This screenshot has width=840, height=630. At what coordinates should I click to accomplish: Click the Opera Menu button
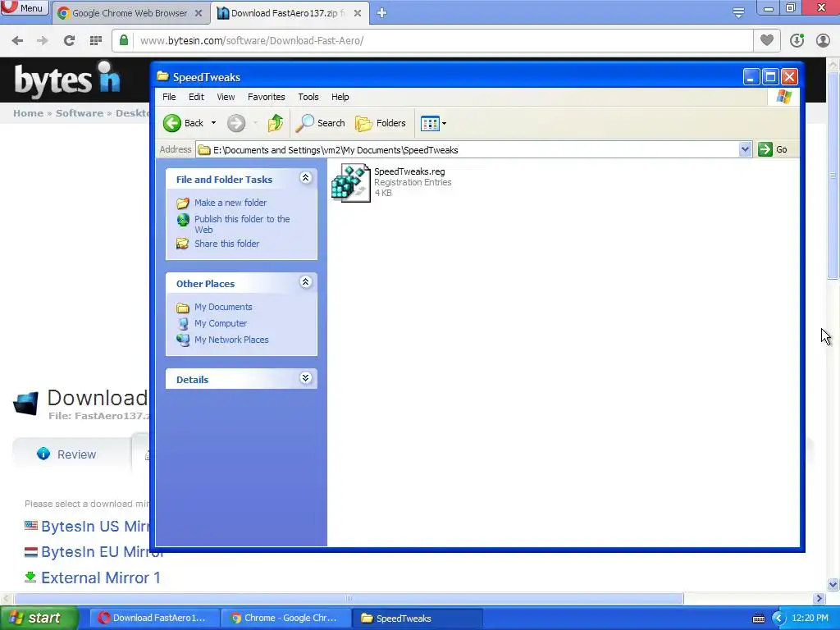point(24,8)
